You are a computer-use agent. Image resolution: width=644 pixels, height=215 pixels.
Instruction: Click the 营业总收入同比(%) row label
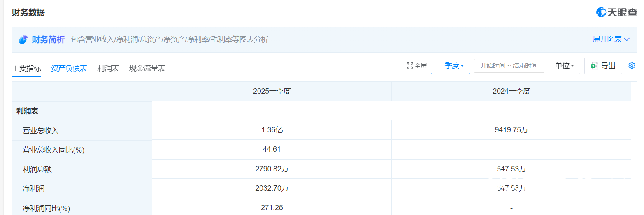point(53,150)
